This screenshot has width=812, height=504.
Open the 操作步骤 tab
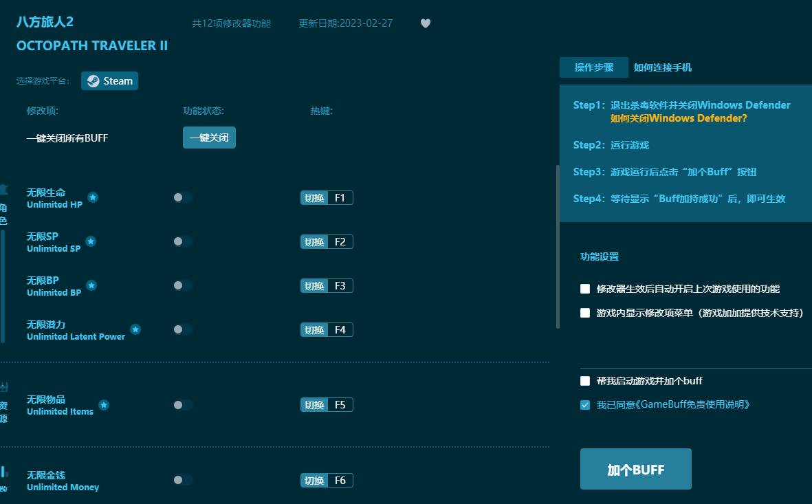[594, 67]
